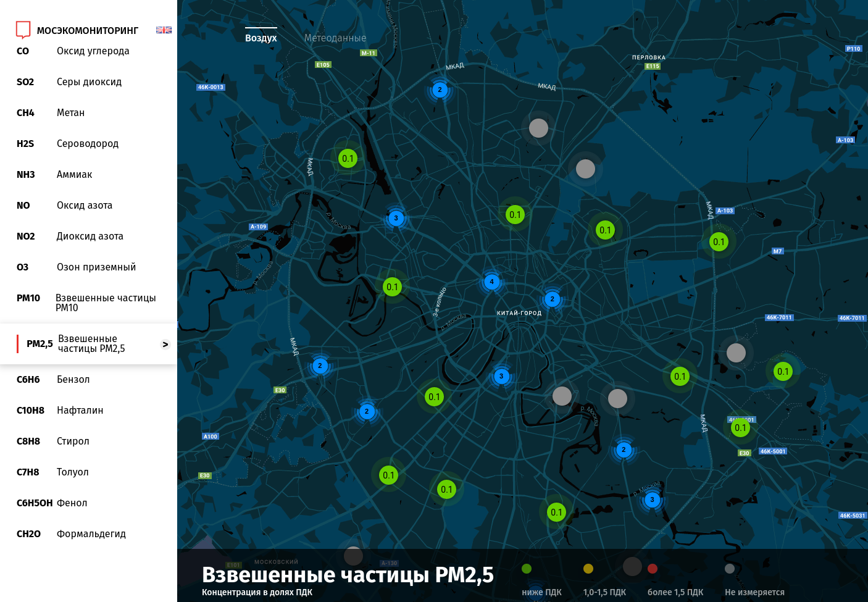Open the blue cluster 3 marker at bottom right

(652, 500)
